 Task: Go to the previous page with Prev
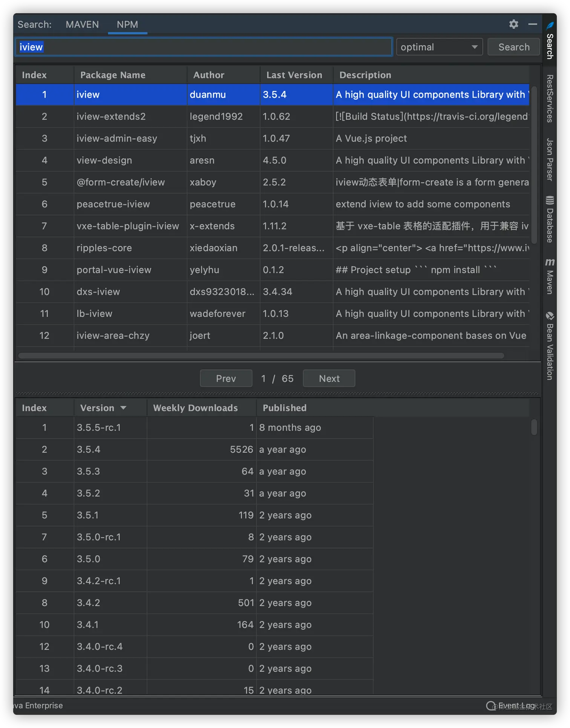pyautogui.click(x=226, y=378)
